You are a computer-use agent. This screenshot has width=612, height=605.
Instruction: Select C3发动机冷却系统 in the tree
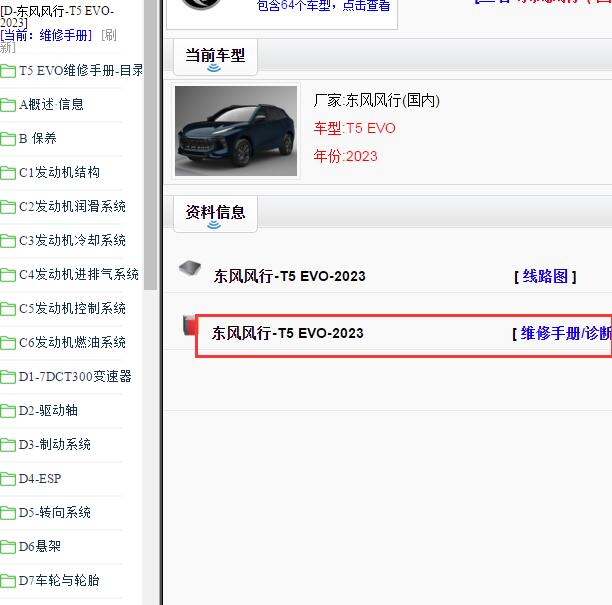pos(72,240)
